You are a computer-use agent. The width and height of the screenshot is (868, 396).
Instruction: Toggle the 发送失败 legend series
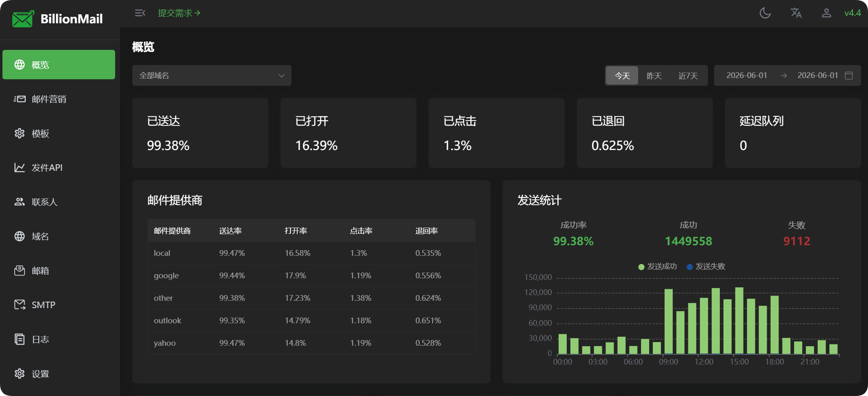click(706, 266)
